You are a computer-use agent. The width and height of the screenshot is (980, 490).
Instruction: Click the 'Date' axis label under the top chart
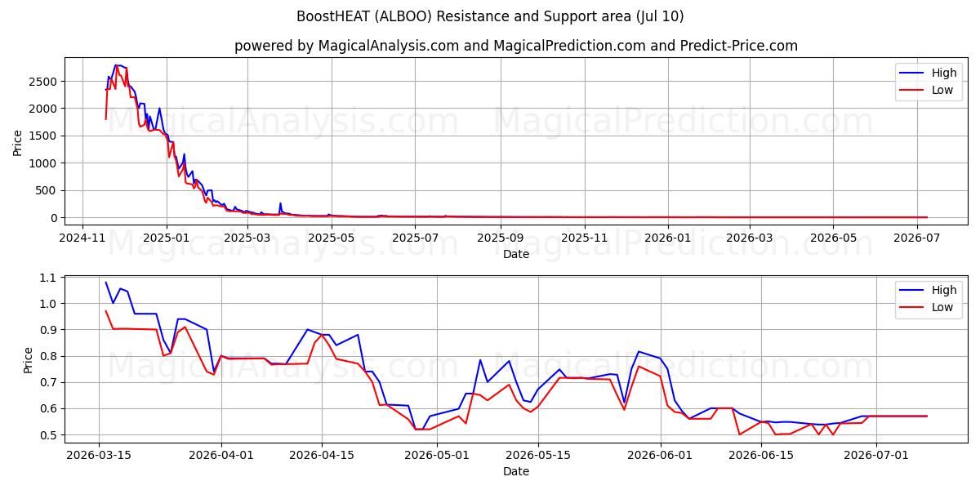(515, 254)
